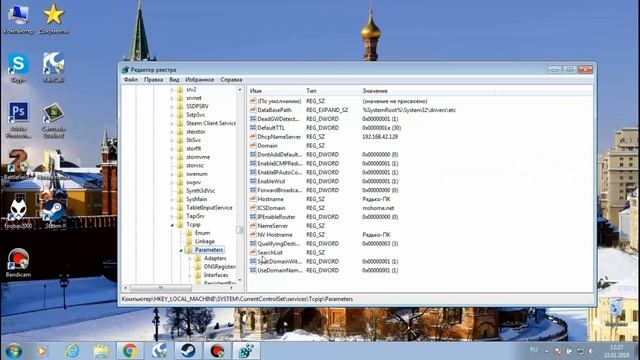
Task: Open the foobar2000 desktop shortcut
Action: (x=18, y=214)
